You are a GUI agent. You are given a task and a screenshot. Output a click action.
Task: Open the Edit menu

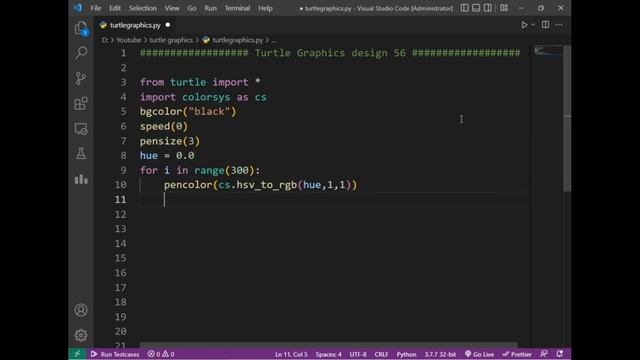click(x=115, y=8)
